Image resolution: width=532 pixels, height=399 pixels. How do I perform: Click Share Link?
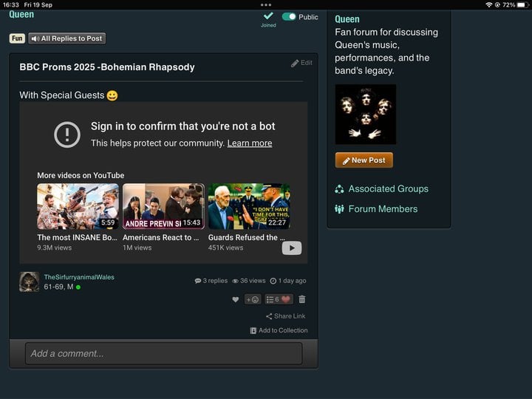point(286,316)
